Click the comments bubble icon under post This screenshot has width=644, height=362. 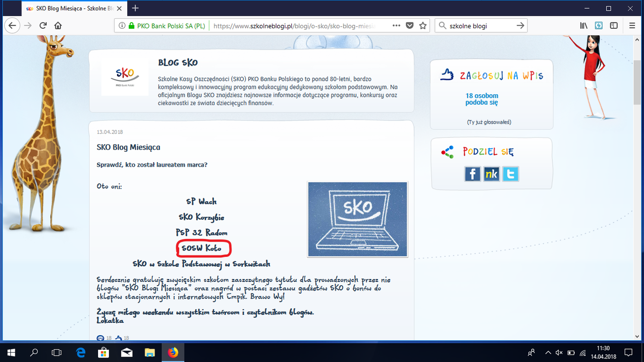pos(100,338)
